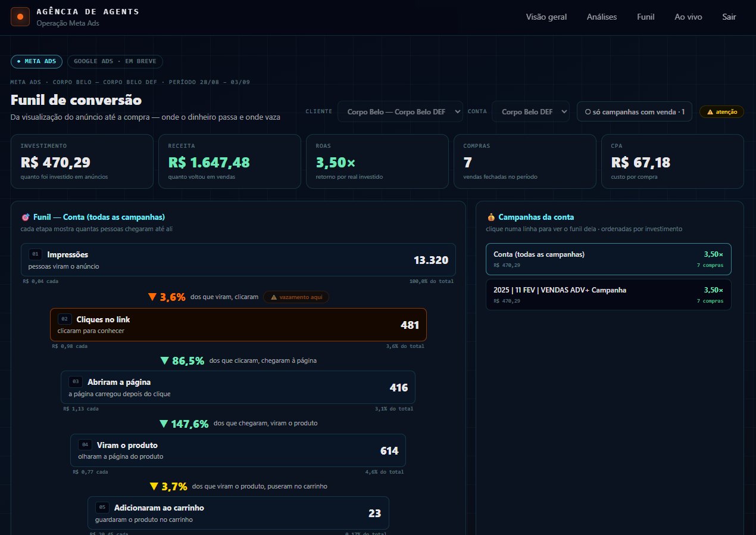The image size is (756, 535).
Task: Click the vazamento aqui warning badge
Action: coord(296,297)
